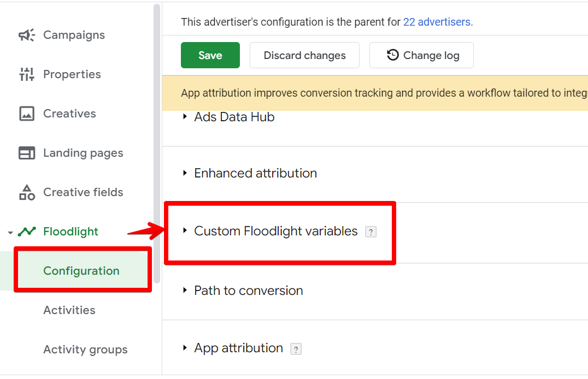588x379 pixels.
Task: Open the Change log button
Action: point(421,55)
